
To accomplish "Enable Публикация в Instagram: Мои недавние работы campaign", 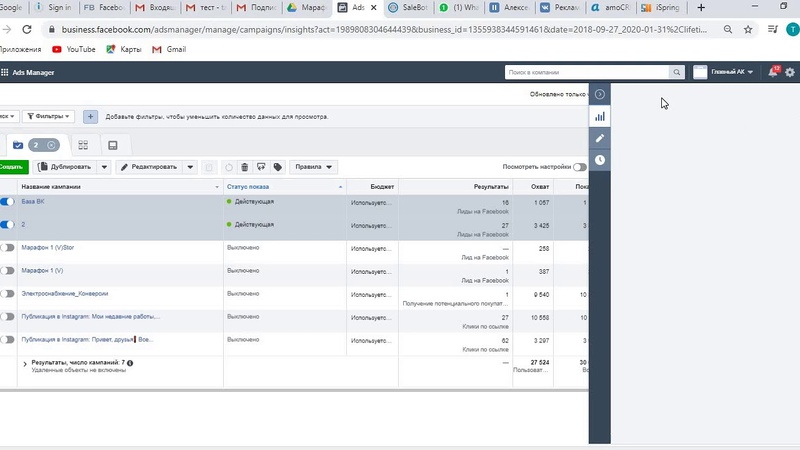I will tap(7, 317).
